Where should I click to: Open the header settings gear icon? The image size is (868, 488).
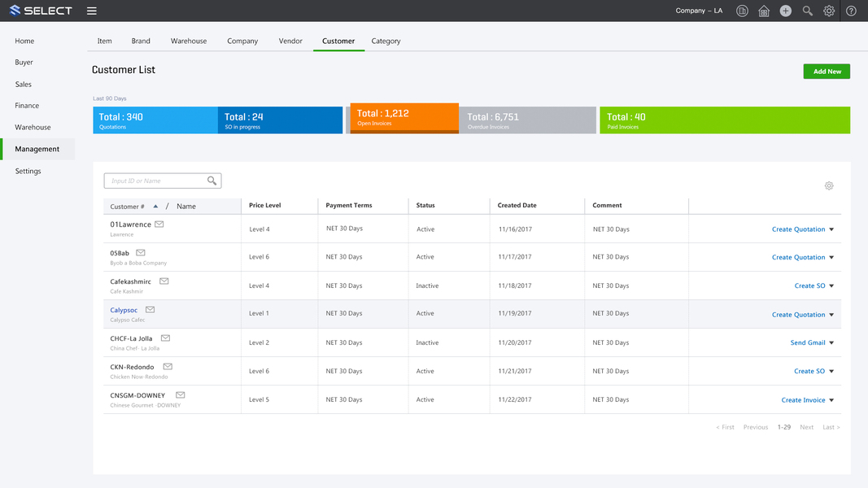[x=829, y=11]
